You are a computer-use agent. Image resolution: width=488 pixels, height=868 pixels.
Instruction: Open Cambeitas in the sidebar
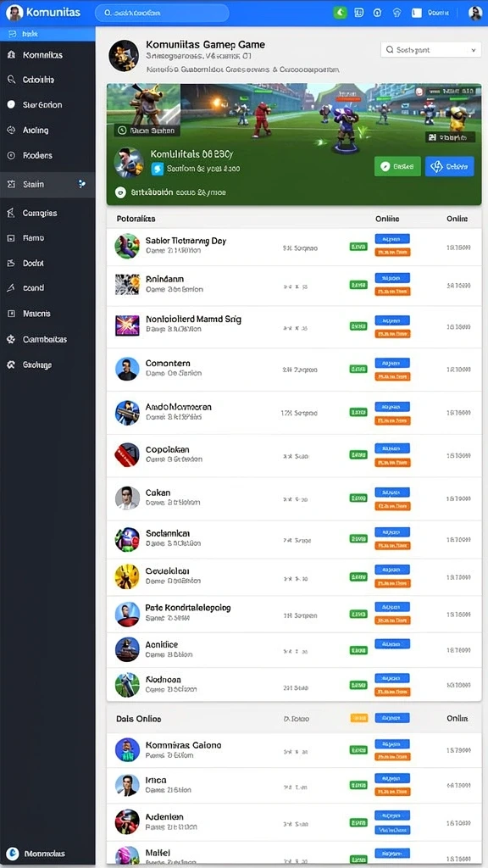[45, 339]
